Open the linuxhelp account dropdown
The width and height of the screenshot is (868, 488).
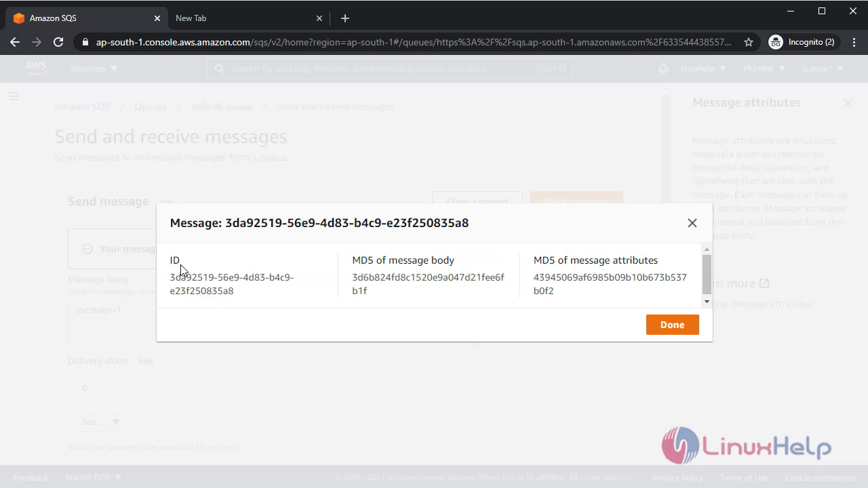tap(703, 68)
